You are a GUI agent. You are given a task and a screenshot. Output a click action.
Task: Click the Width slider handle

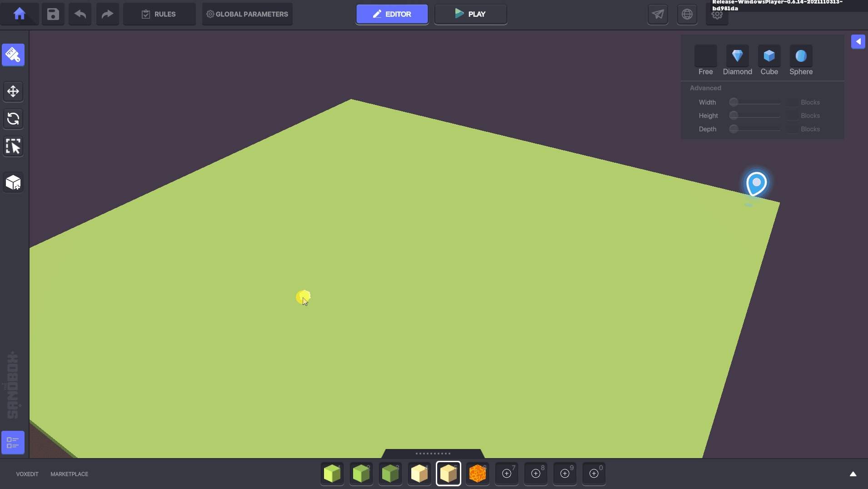pos(733,102)
